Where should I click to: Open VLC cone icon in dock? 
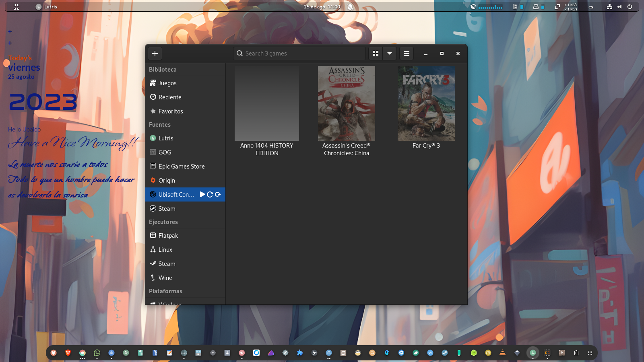[502, 353]
